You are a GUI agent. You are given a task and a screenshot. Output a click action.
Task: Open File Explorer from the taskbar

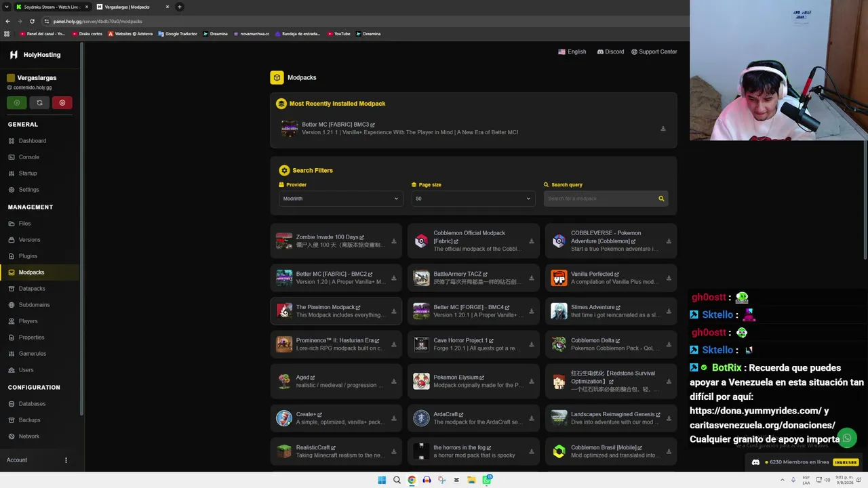click(x=471, y=480)
